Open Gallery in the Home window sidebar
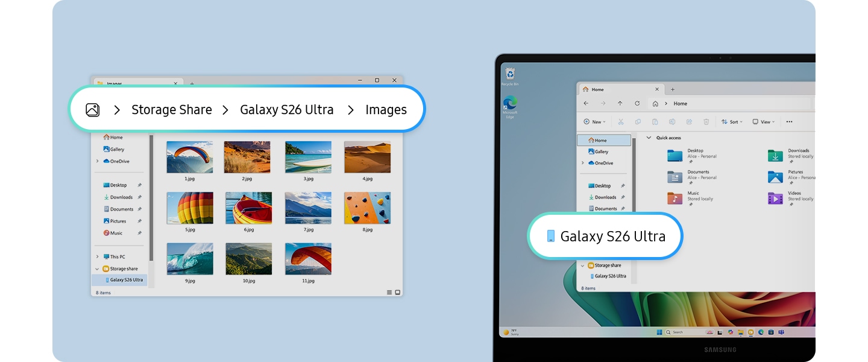Viewport: 868px width, 362px height. click(x=598, y=152)
